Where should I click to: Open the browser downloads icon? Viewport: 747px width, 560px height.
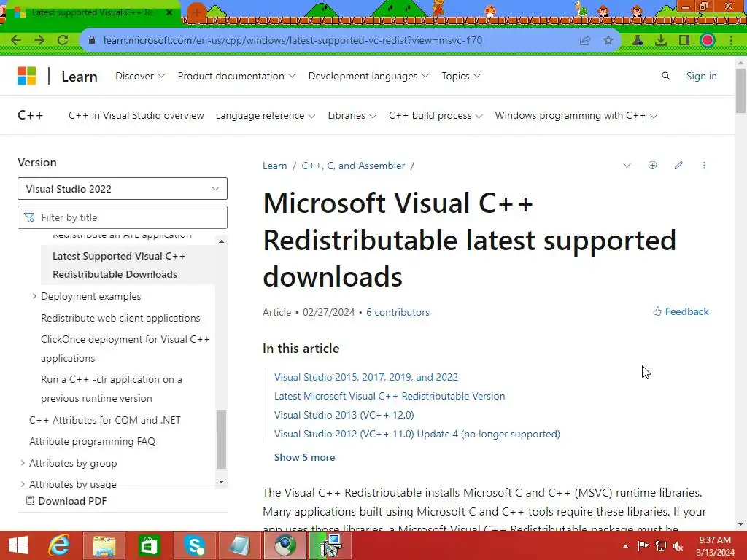tap(661, 41)
